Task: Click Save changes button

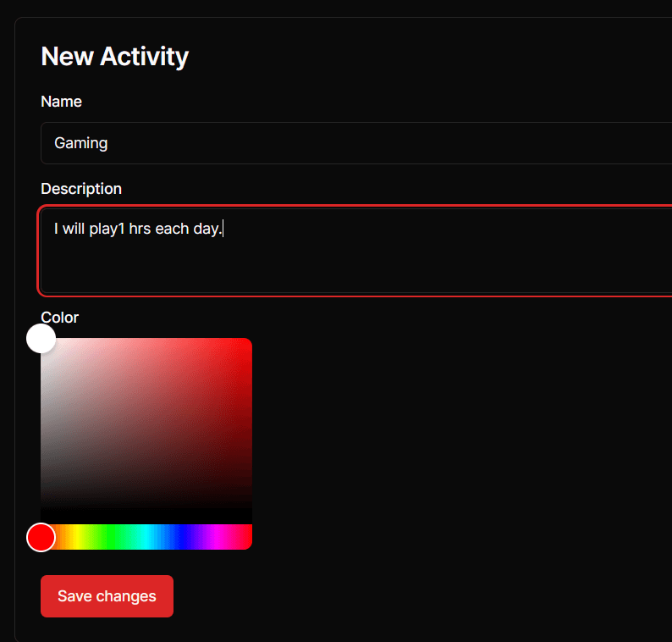Action: pyautogui.click(x=107, y=596)
